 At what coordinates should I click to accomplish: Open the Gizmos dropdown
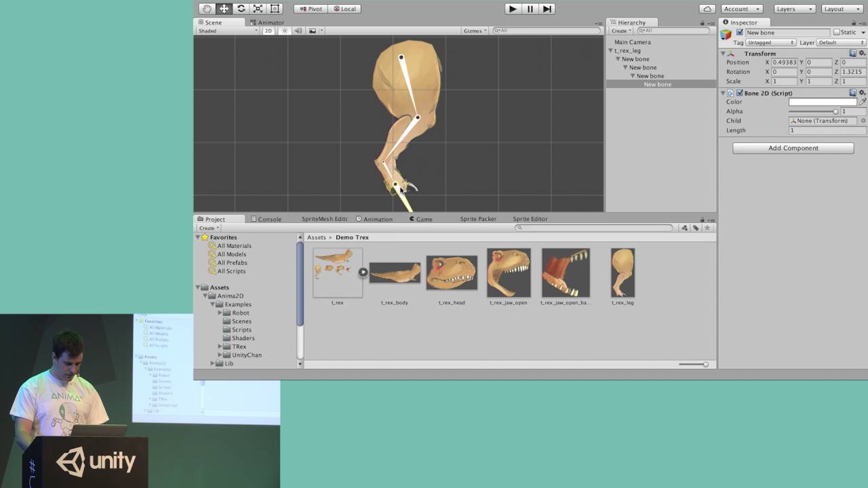click(x=475, y=30)
